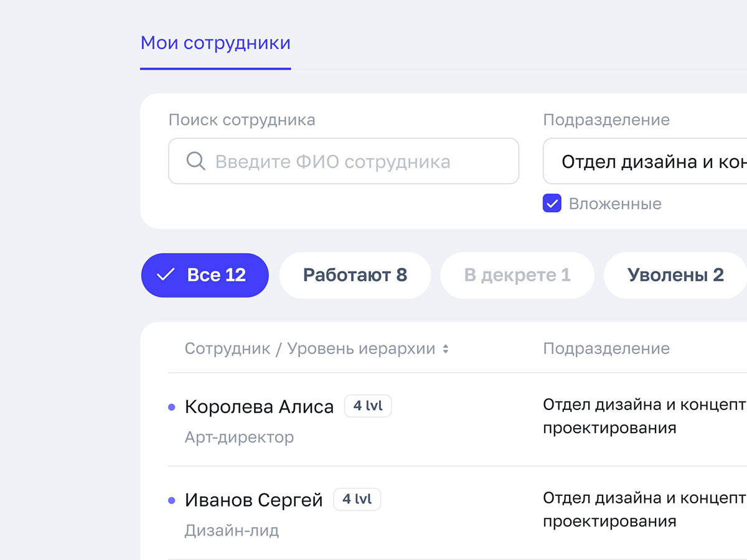Click the status dot beside Иванов Сергей
The width and height of the screenshot is (747, 560).
click(x=172, y=500)
